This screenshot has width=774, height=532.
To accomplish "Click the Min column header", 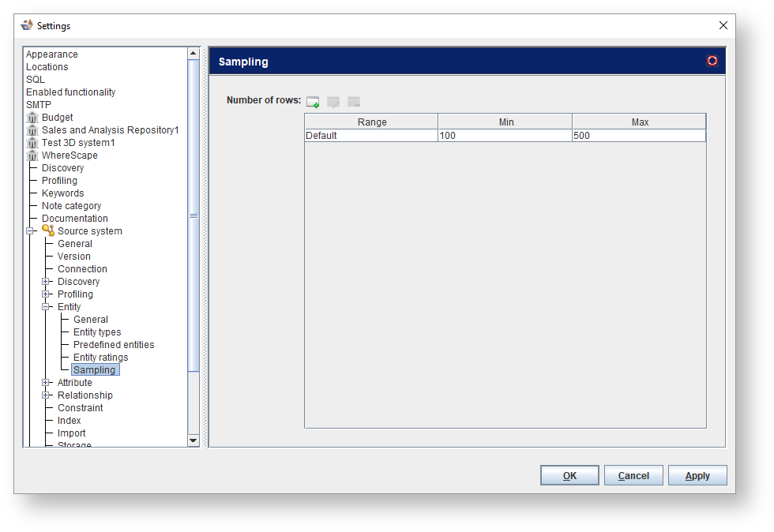I will tap(505, 122).
